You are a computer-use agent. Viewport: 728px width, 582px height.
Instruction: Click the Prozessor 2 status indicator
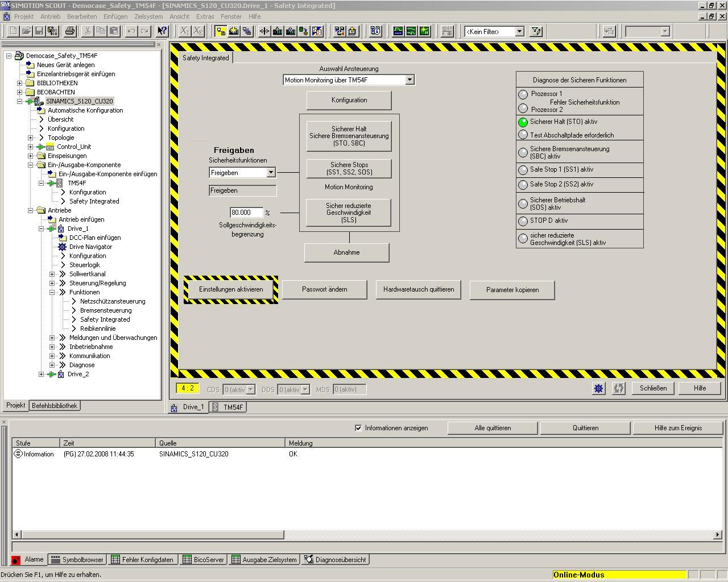coord(523,108)
